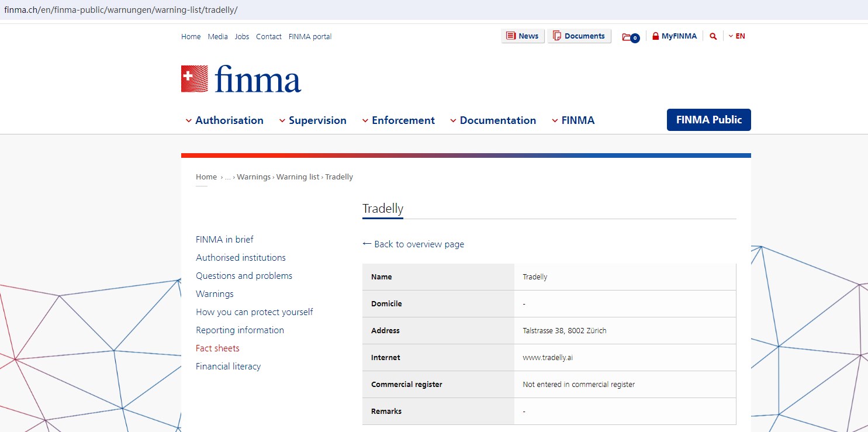This screenshot has height=432, width=868.
Task: Click 'Not entered in commercial register' text
Action: point(579,385)
